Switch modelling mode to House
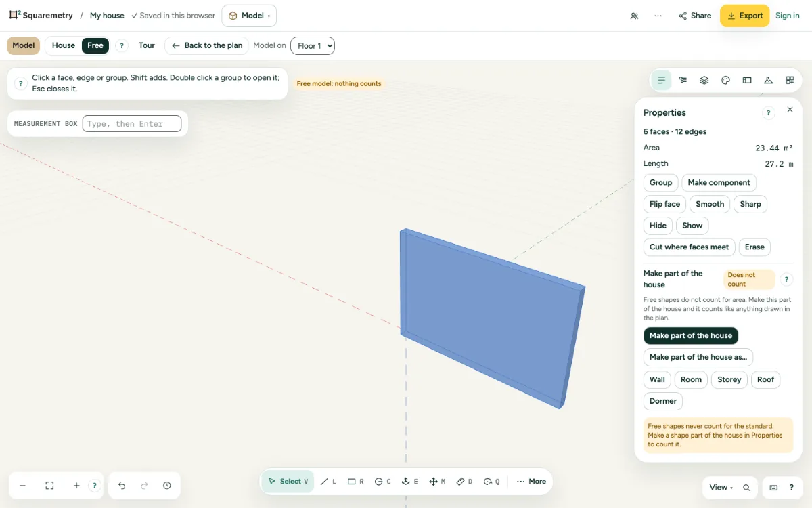The image size is (812, 508). [64, 45]
